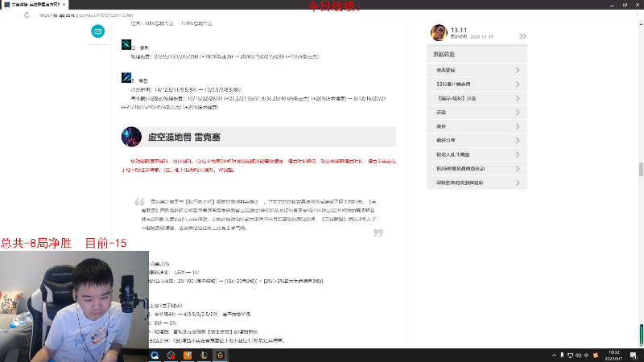Expand the chevron on the sixth sidebar row

[x=518, y=140]
